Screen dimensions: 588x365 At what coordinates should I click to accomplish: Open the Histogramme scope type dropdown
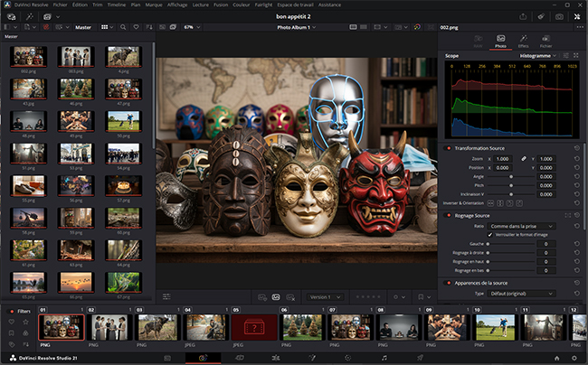tap(537, 56)
